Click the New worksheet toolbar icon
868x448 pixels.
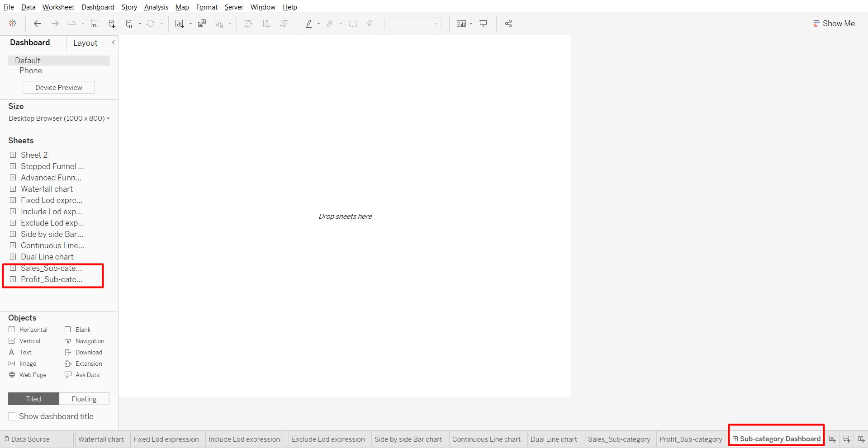click(180, 24)
